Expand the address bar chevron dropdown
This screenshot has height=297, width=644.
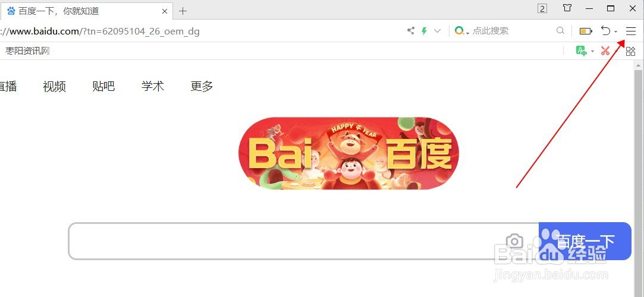coord(438,31)
